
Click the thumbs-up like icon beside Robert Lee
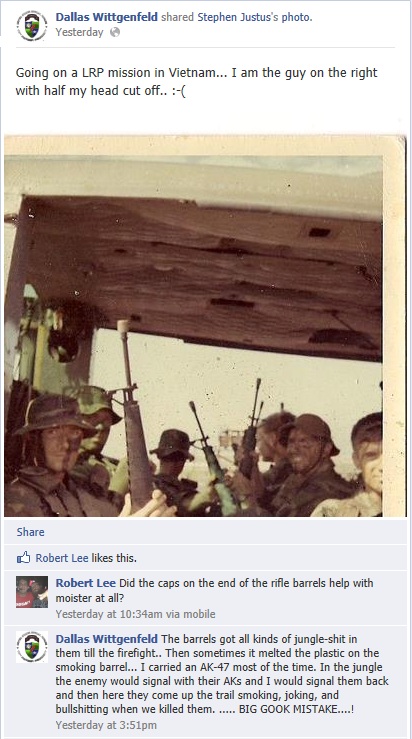24,558
